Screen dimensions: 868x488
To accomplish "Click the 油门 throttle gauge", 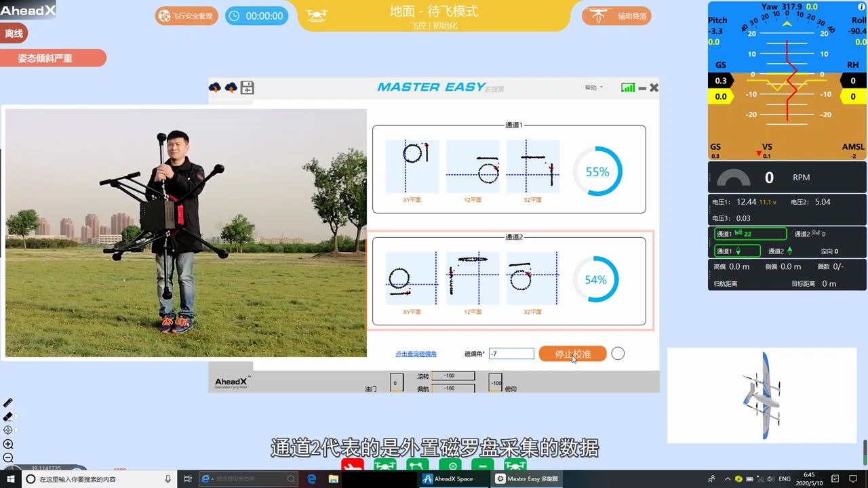I will point(397,382).
